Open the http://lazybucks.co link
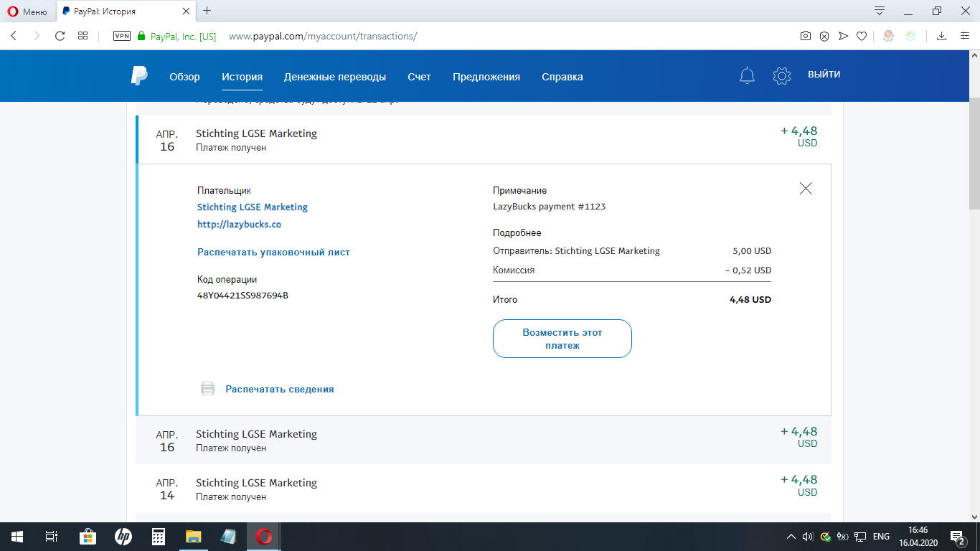 tap(239, 225)
